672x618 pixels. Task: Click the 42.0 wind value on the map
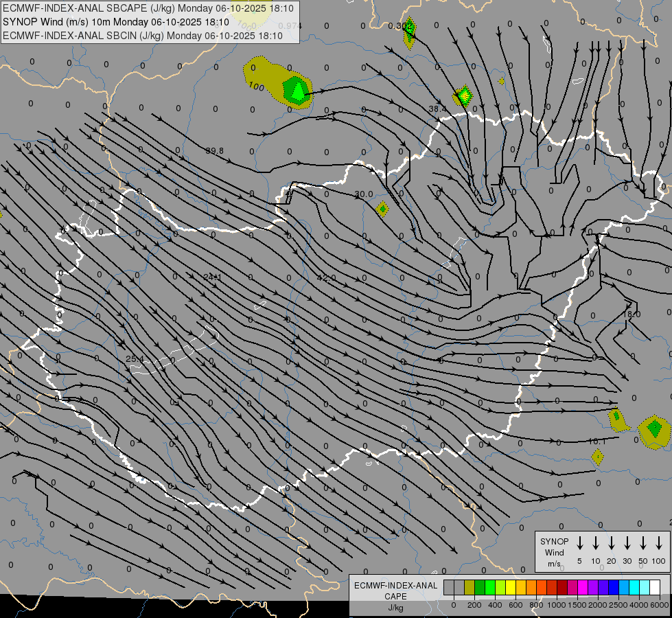pos(327,278)
